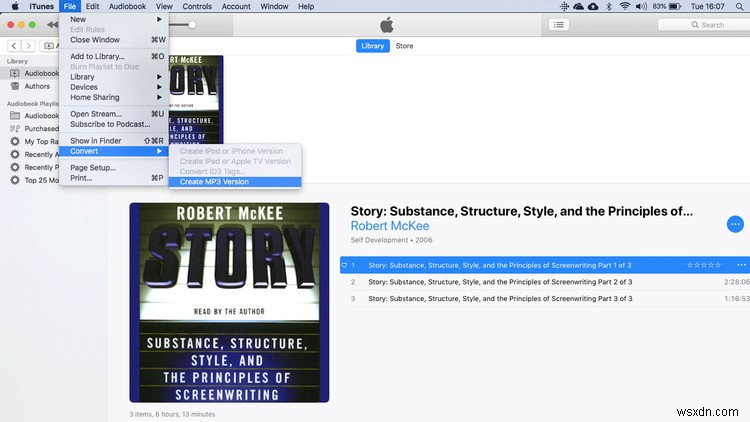Open the volume icon in menu bar

click(641, 6)
